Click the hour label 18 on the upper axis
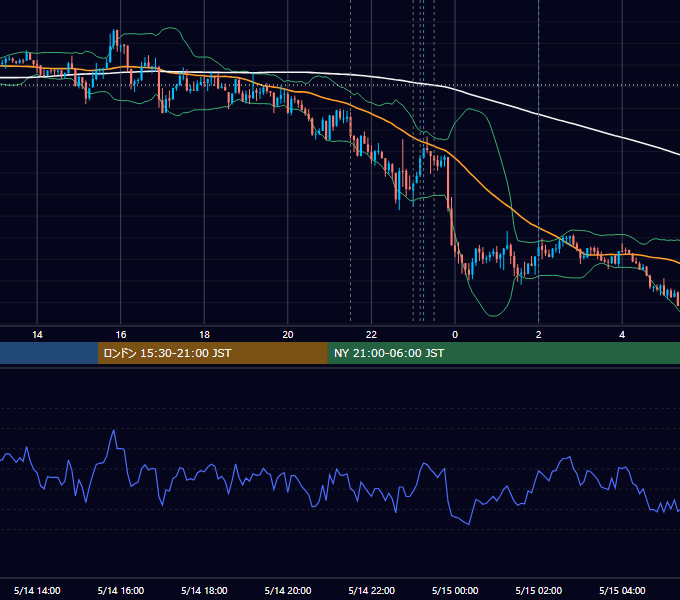The width and height of the screenshot is (680, 600). click(x=204, y=335)
